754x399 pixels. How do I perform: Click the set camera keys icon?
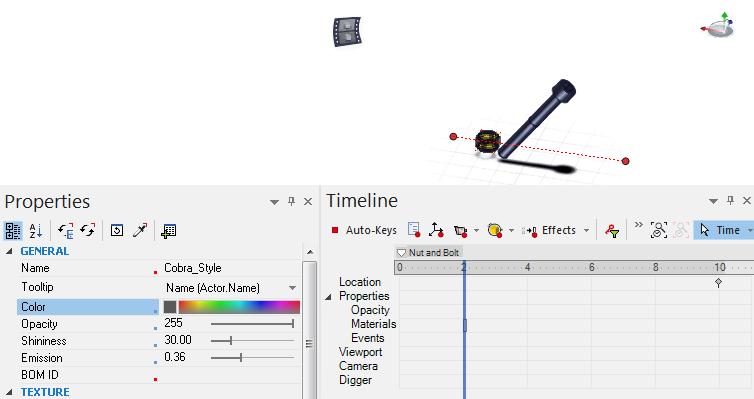[461, 231]
